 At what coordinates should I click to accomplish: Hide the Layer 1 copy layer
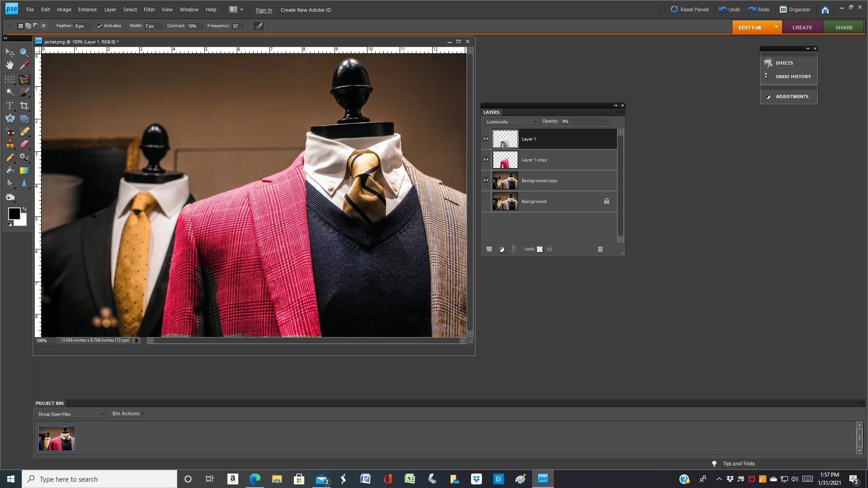[x=486, y=160]
